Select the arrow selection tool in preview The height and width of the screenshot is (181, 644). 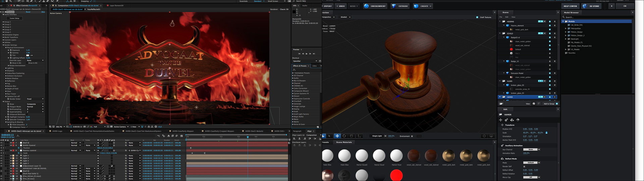click(x=329, y=136)
